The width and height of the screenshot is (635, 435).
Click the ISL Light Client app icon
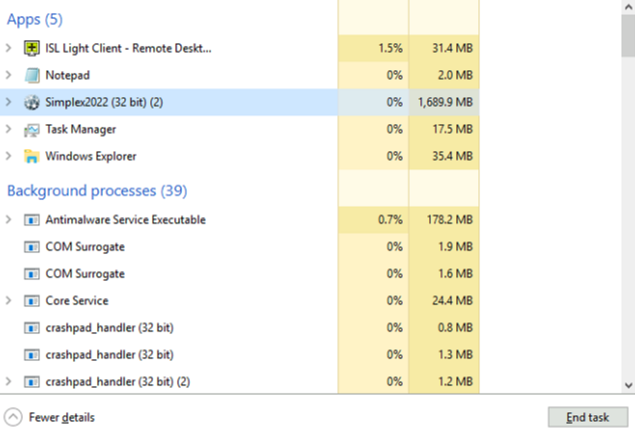pos(32,48)
